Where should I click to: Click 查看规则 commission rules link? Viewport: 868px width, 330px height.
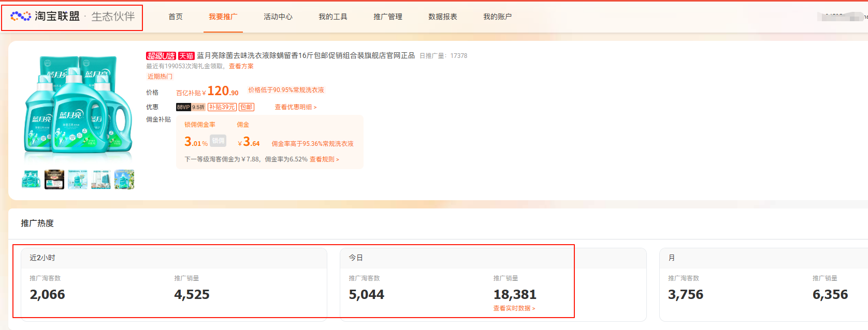(324, 159)
